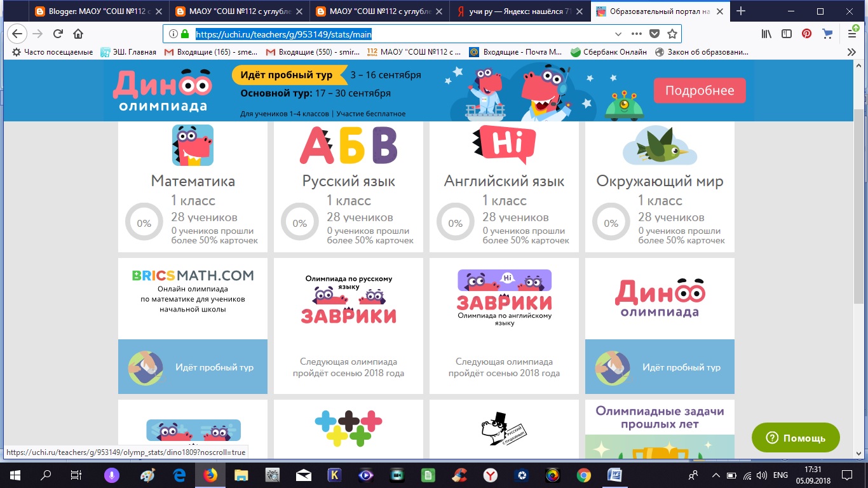Image resolution: width=868 pixels, height=488 pixels.
Task: Open Закон об образовании bookmark
Action: [702, 52]
